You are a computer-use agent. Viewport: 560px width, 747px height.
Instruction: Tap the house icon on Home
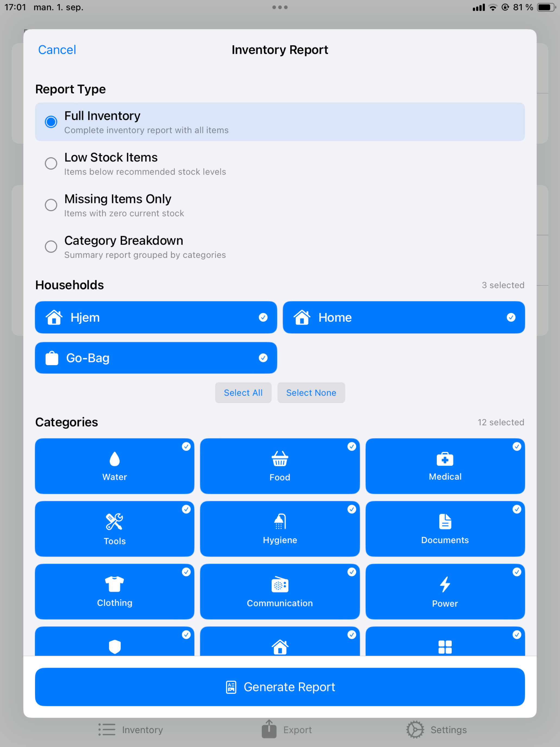302,317
